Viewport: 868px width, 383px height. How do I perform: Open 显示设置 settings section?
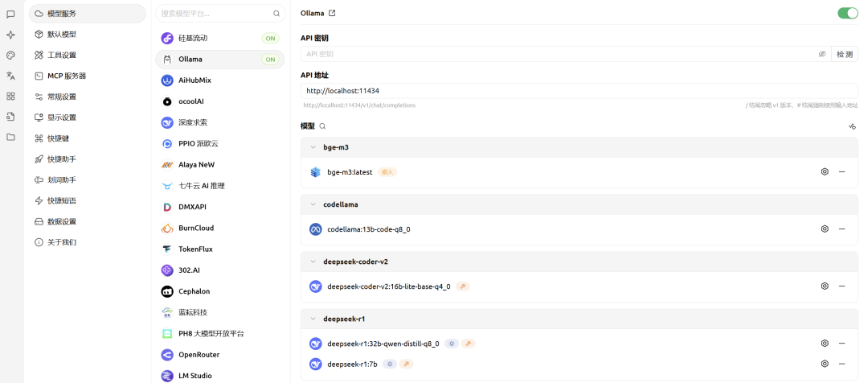[x=87, y=117]
